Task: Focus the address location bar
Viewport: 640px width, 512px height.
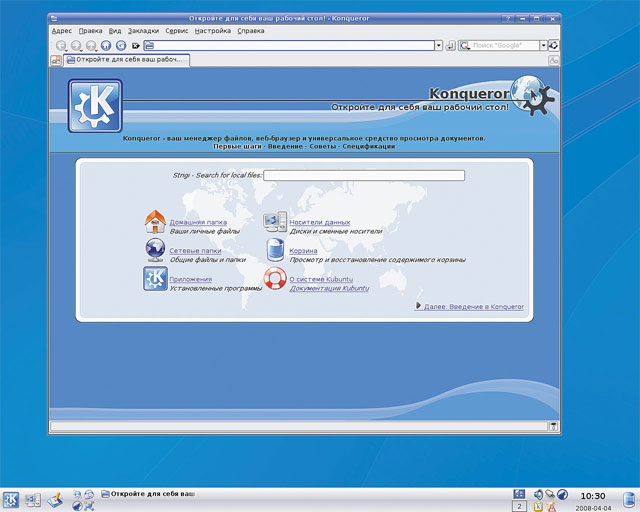Action: (x=289, y=45)
